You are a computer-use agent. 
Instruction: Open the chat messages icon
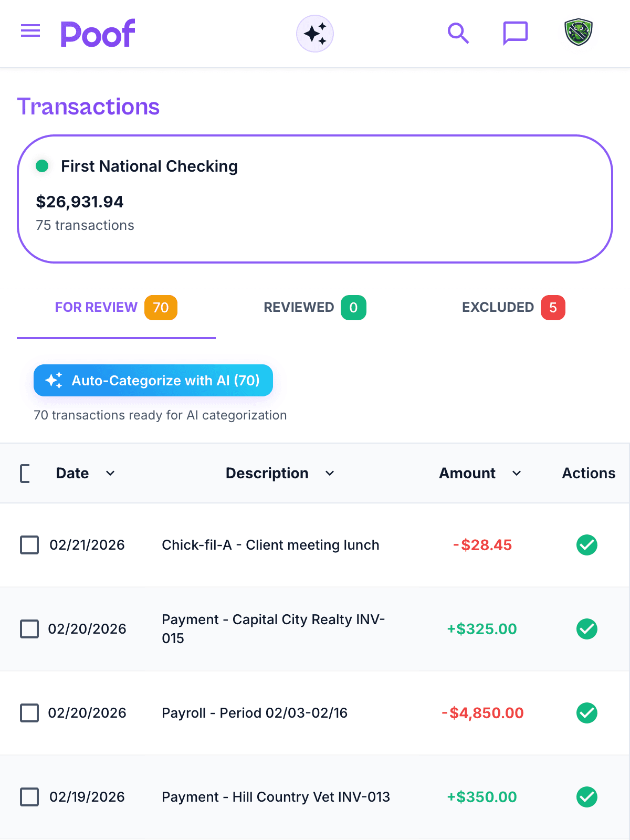click(515, 34)
